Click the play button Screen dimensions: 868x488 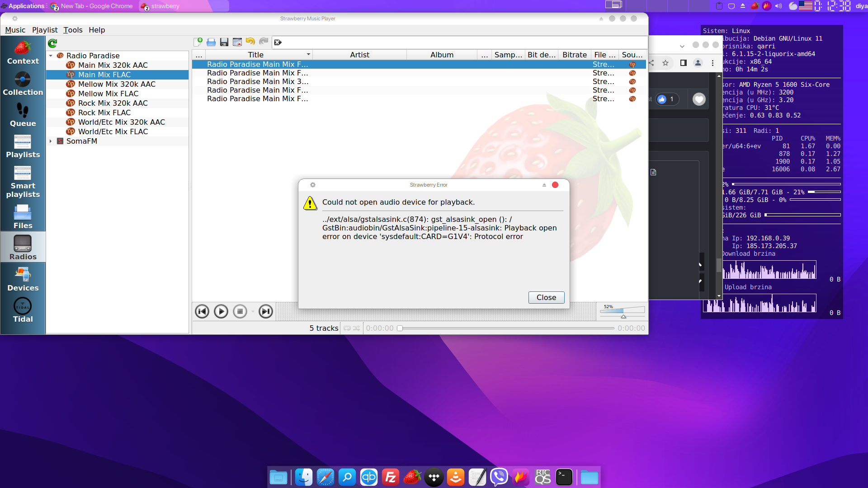coord(221,311)
